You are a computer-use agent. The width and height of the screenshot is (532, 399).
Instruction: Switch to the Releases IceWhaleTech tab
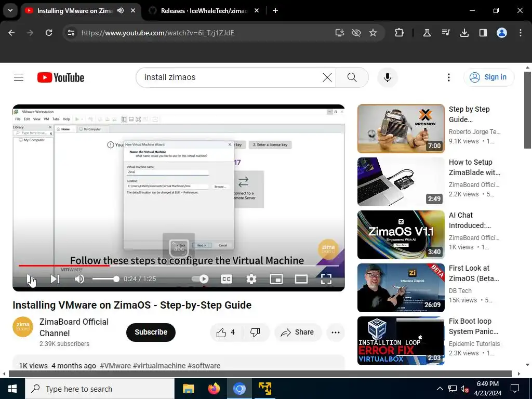pyautogui.click(x=204, y=11)
